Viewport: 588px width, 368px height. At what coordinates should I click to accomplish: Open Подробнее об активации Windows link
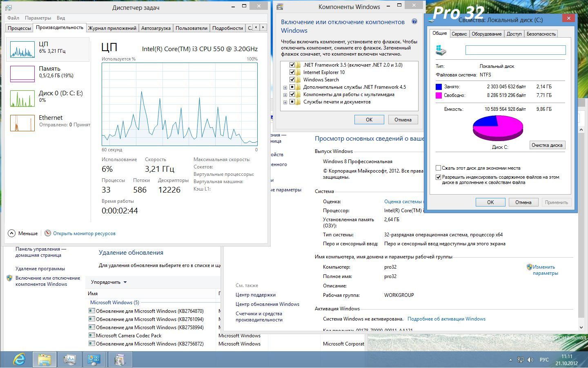[446, 319]
